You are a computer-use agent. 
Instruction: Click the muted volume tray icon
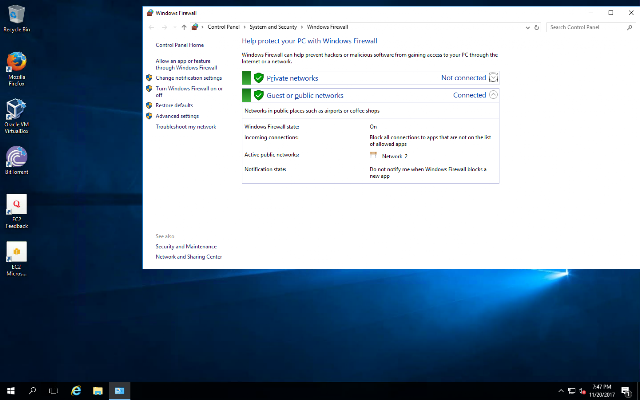point(582,391)
